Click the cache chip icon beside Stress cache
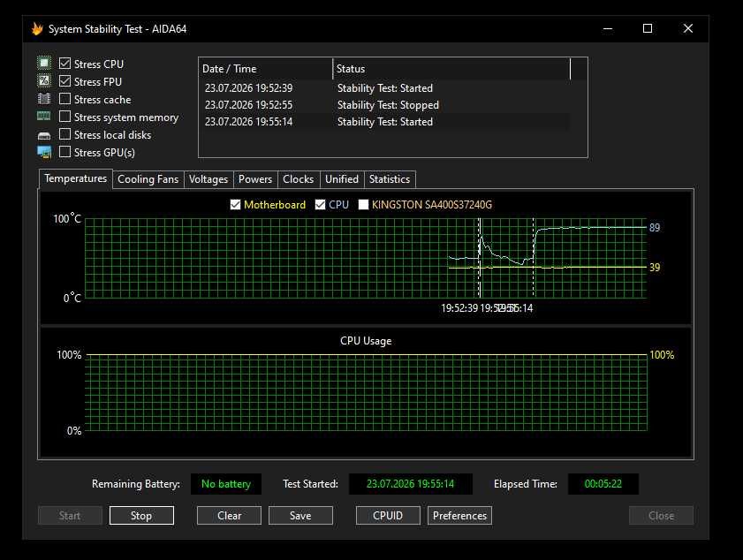This screenshot has width=743, height=560. pyautogui.click(x=44, y=99)
